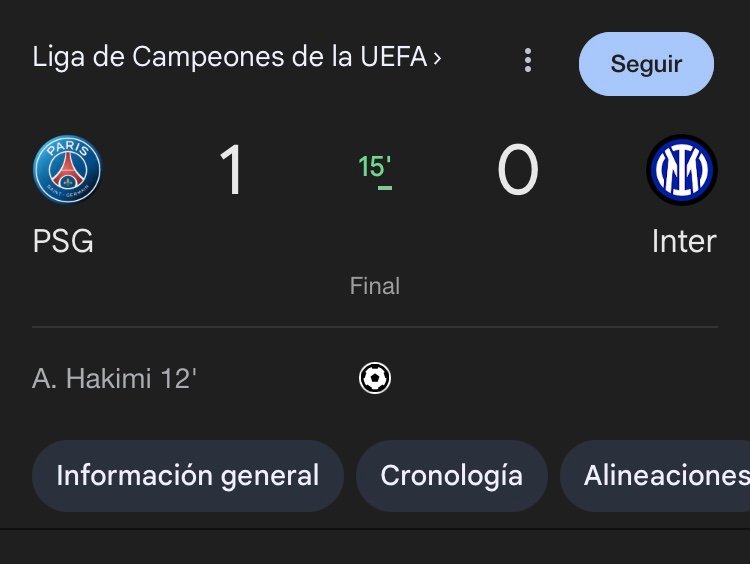Click the PSG team name
750x564 pixels.
(63, 241)
